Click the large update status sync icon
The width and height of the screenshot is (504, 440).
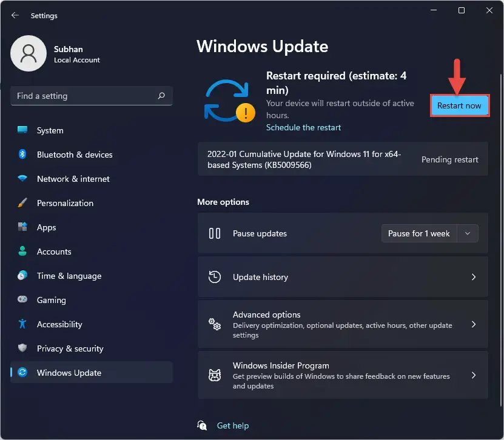coord(229,101)
